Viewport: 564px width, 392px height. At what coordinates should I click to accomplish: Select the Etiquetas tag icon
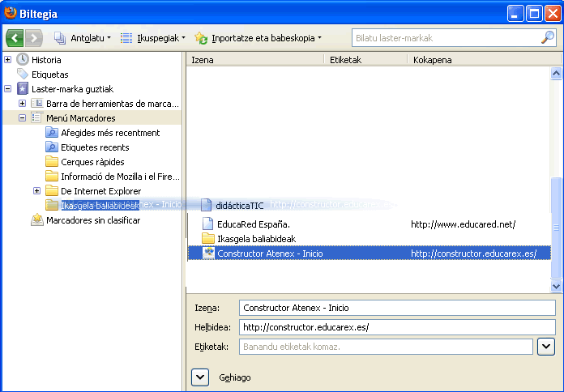coord(23,74)
